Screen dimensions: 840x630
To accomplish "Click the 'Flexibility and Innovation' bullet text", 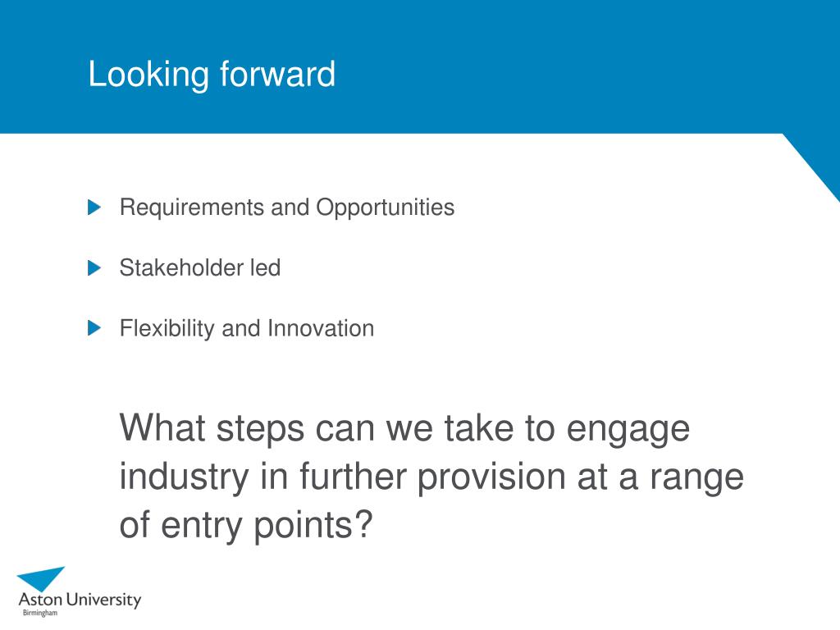I will 246,328.
